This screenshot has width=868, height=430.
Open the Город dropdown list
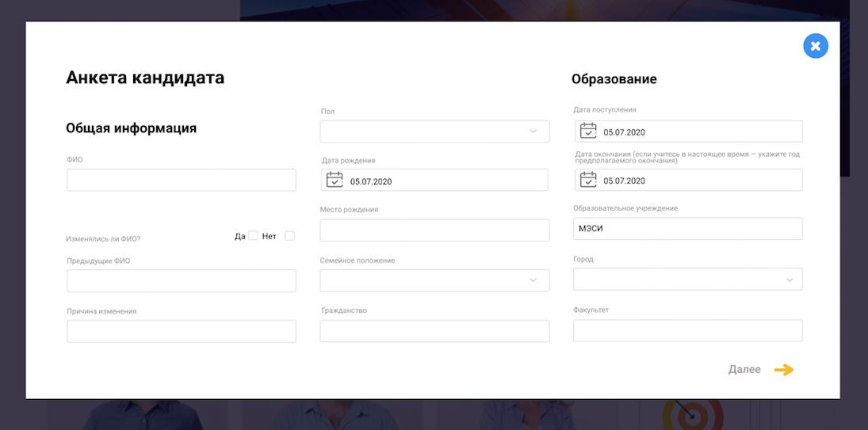pos(687,280)
